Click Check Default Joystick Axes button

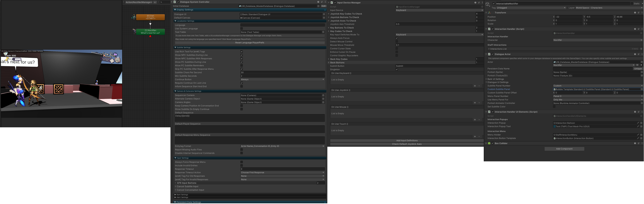tap(407, 144)
